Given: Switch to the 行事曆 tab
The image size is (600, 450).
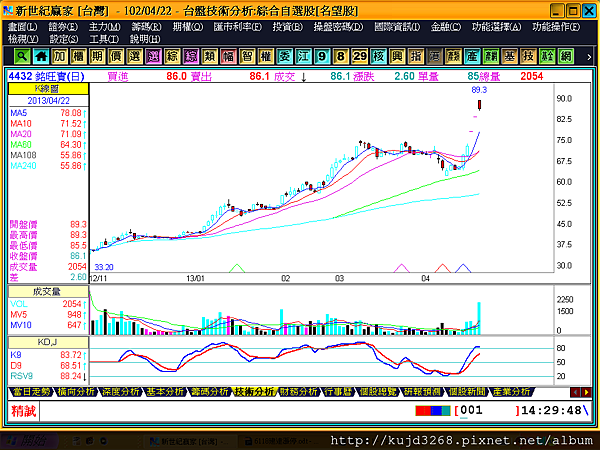Looking at the screenshot, I should pos(338,391).
